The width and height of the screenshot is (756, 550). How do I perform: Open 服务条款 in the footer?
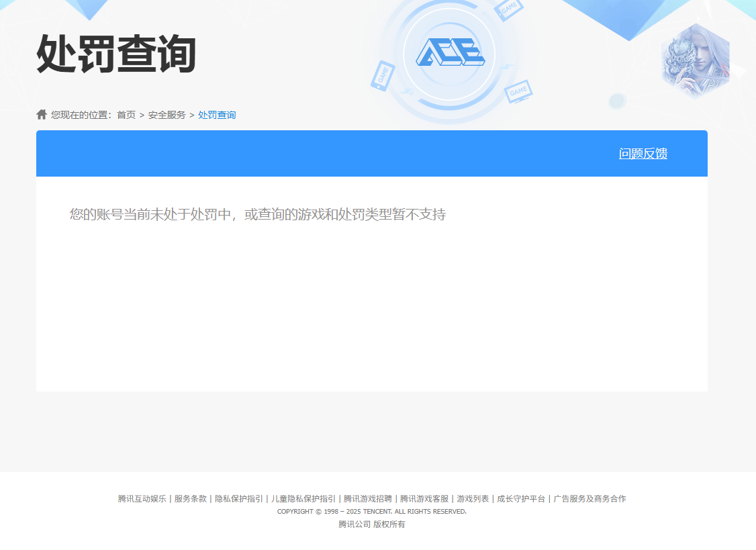tap(191, 499)
